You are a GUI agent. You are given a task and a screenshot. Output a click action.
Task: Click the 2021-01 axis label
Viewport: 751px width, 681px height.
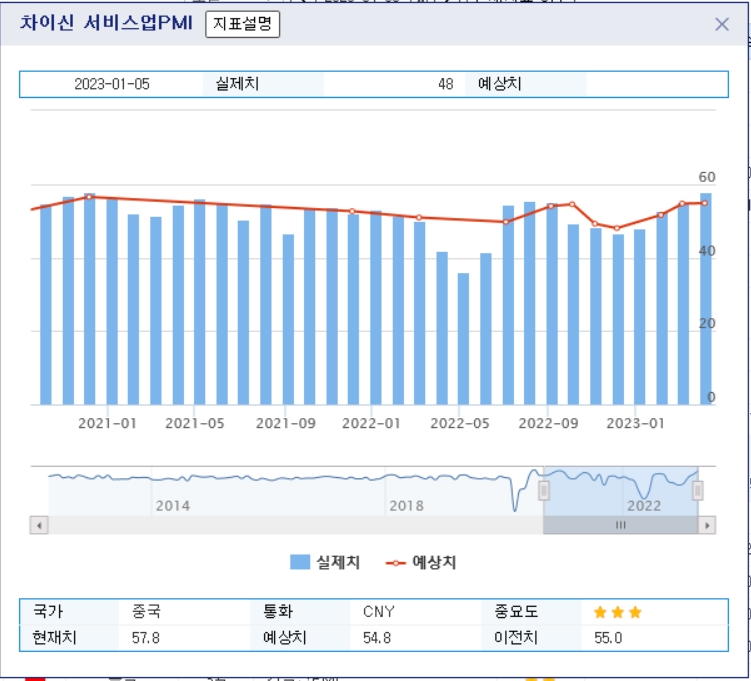point(107,423)
